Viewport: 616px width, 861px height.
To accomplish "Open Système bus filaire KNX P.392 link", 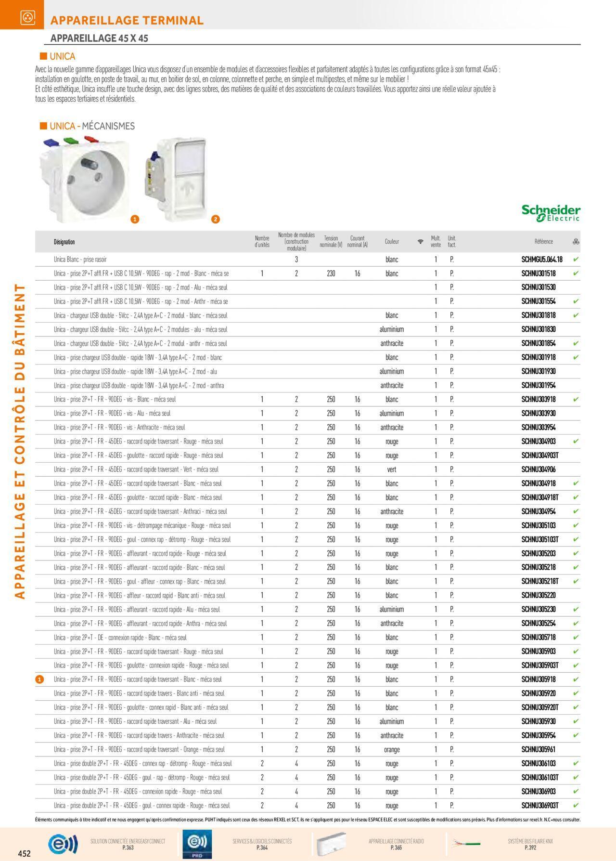I will [x=530, y=844].
